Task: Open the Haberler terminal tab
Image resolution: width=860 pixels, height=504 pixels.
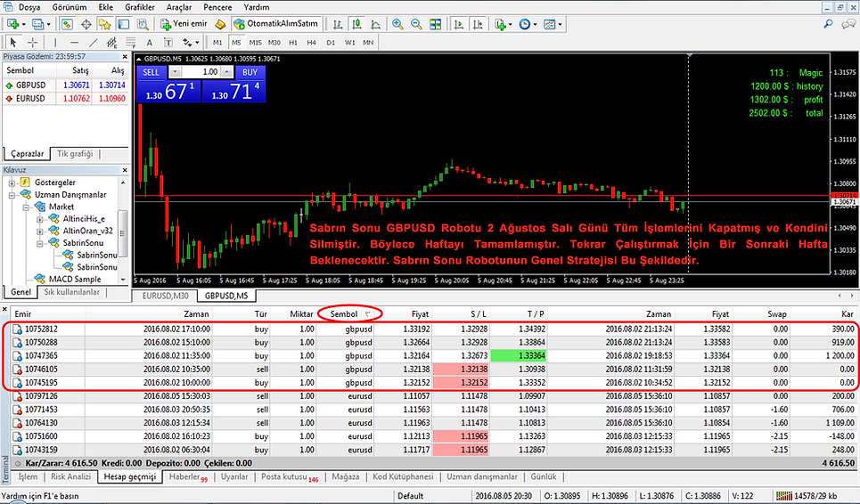Action: pos(187,477)
